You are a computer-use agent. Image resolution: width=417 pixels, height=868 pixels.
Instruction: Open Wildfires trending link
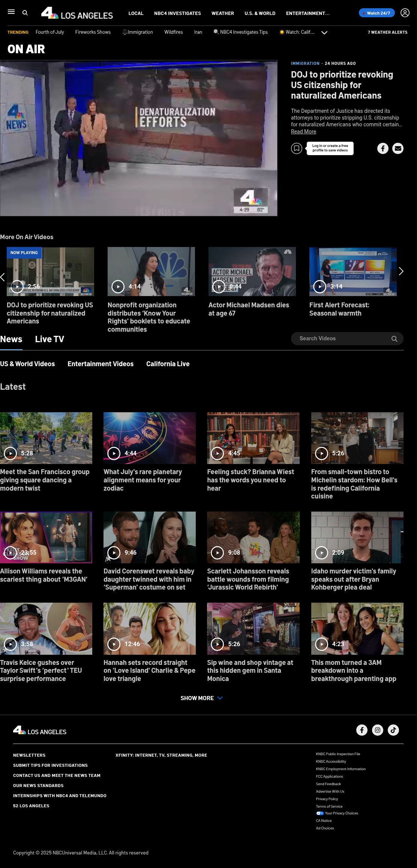[x=174, y=32]
